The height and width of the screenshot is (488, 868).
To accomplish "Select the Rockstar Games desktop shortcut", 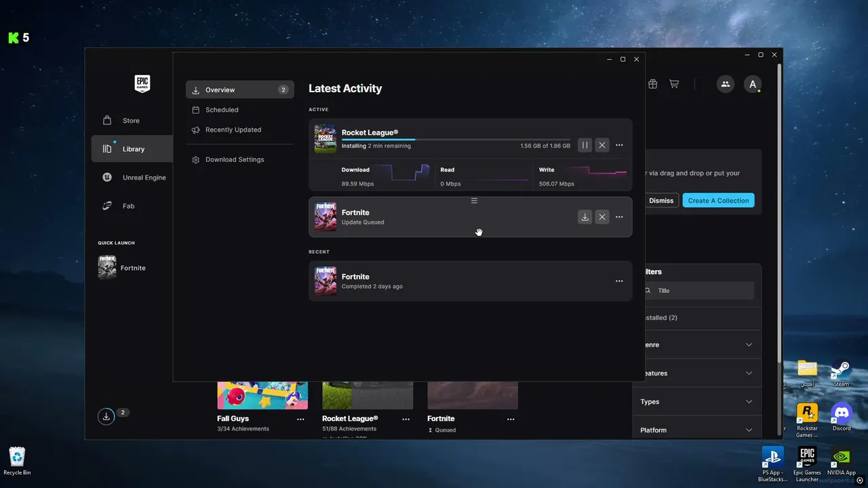I will click(807, 421).
